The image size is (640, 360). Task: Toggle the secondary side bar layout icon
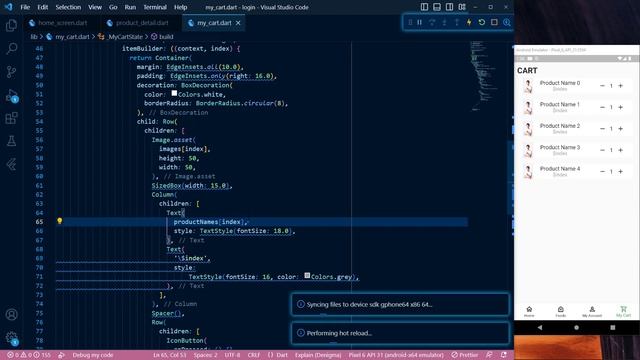click(x=449, y=7)
